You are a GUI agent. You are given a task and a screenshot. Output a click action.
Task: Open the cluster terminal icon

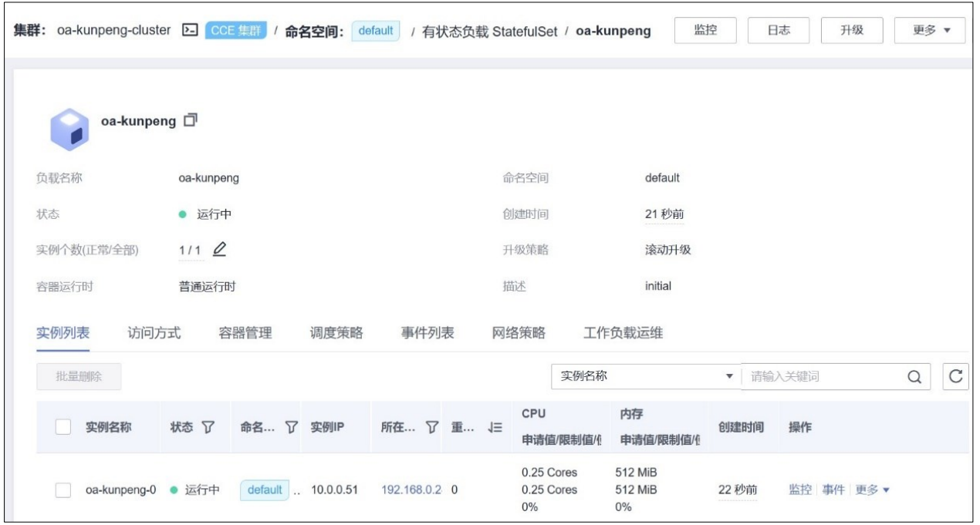pyautogui.click(x=188, y=31)
